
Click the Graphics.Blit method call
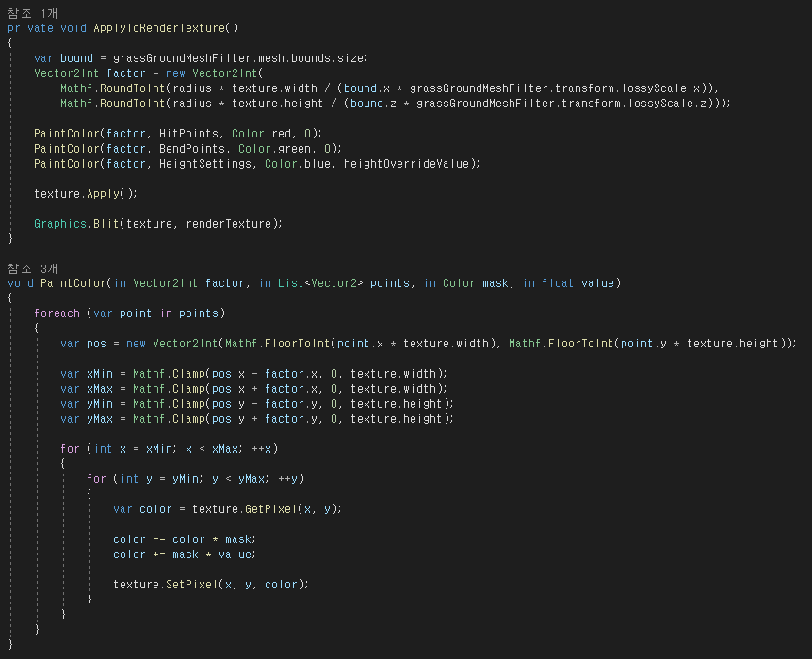(79, 224)
